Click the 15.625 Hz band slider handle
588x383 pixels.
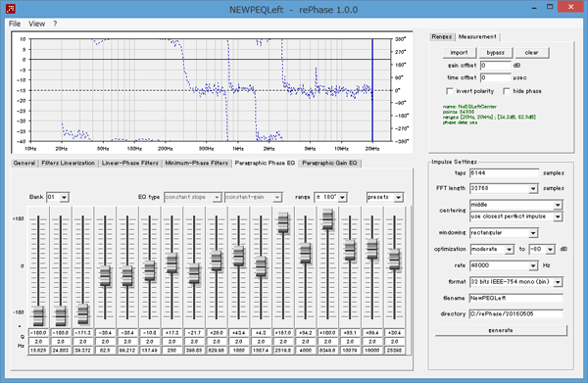point(38,315)
